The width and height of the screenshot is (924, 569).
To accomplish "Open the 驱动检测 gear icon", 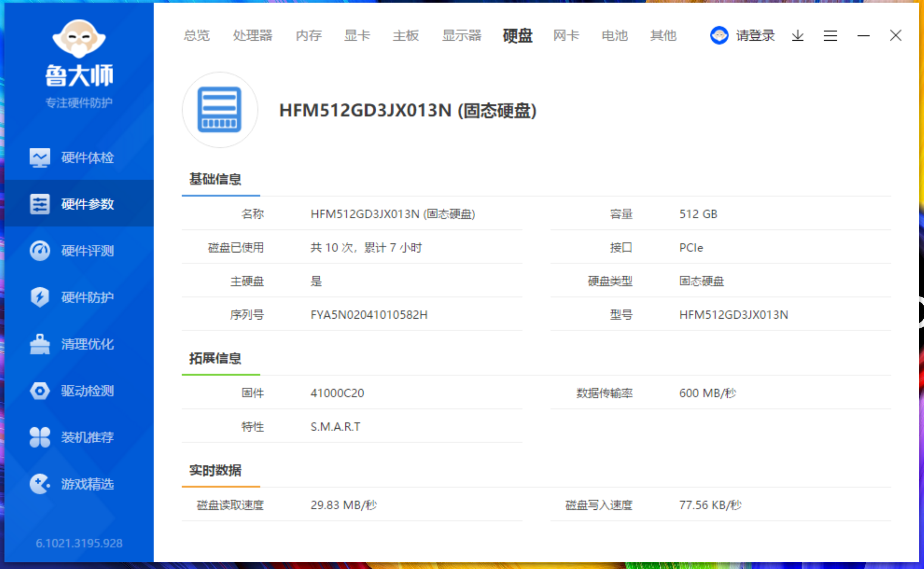I will [x=40, y=391].
